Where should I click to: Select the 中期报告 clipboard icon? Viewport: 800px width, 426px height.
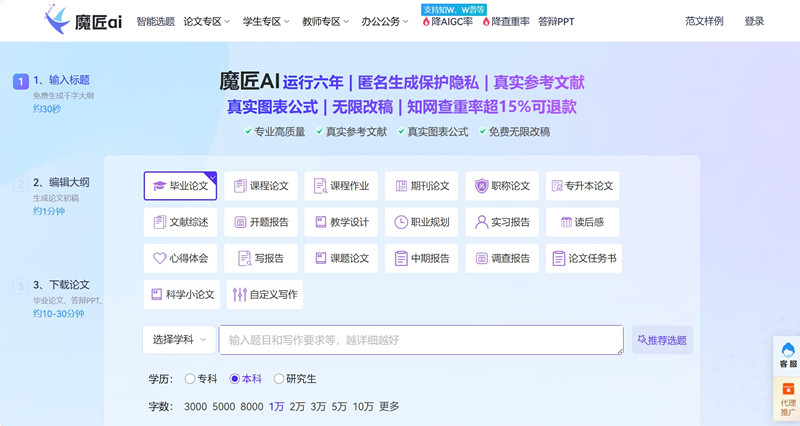402,258
